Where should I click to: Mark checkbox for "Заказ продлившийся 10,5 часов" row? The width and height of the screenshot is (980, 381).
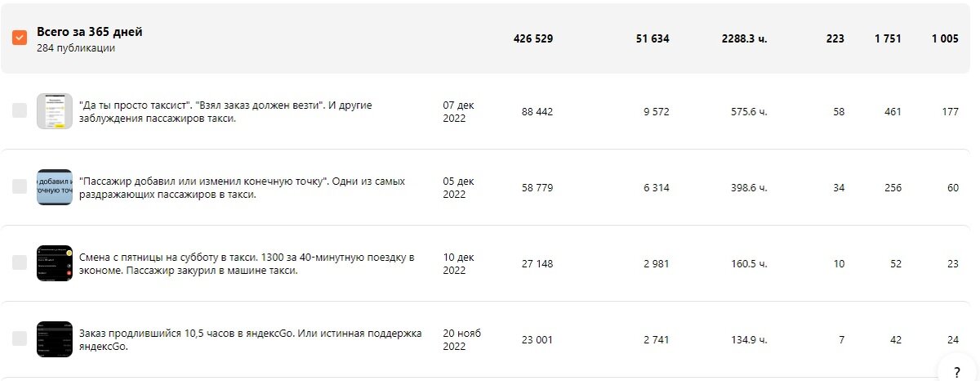click(x=20, y=338)
